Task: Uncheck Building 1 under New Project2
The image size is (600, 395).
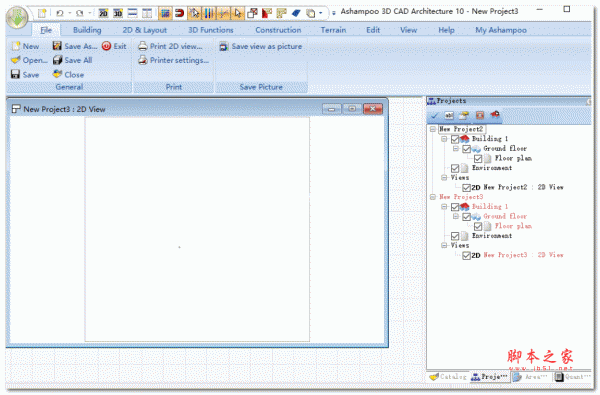Action: click(x=455, y=139)
